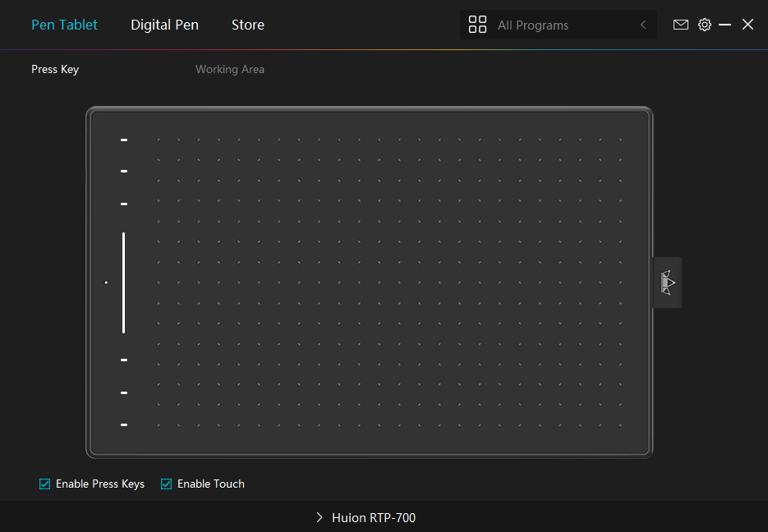This screenshot has height=532, width=768.
Task: Click the grid icon beside All Programs
Action: (477, 25)
